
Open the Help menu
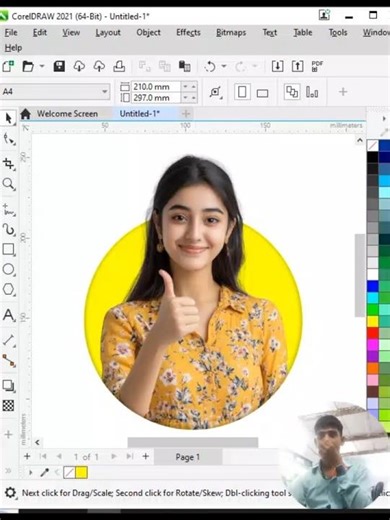pos(13,48)
